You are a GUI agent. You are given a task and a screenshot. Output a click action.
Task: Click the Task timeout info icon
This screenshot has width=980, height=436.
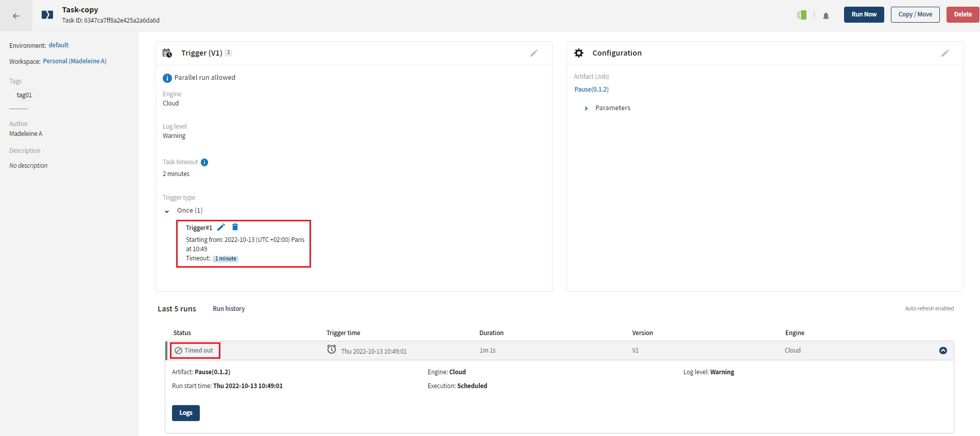click(204, 162)
